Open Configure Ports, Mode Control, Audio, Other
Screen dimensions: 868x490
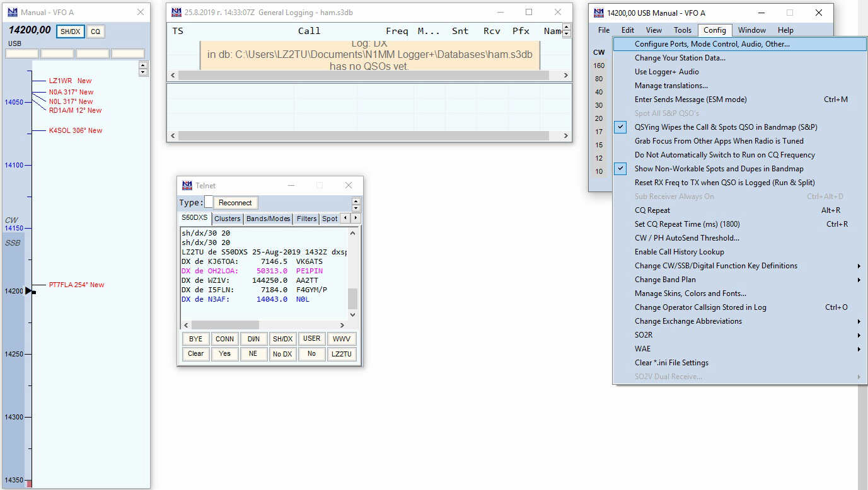point(712,44)
